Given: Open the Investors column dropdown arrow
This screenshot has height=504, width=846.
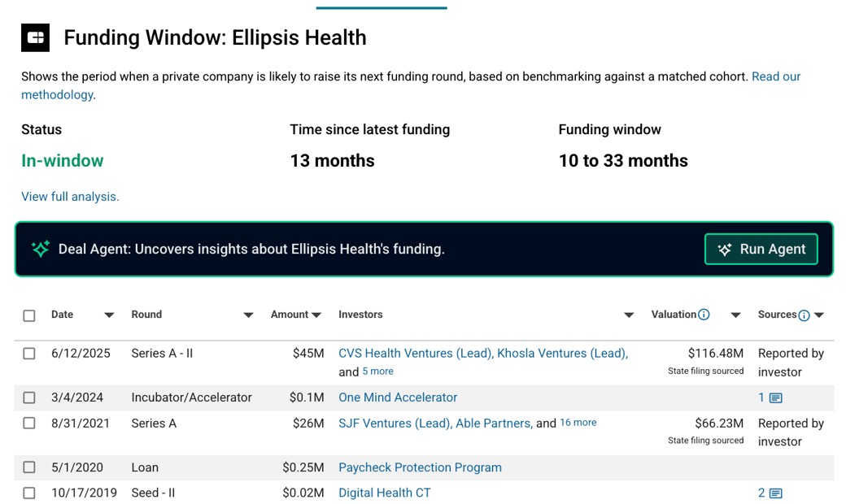Looking at the screenshot, I should click(629, 315).
